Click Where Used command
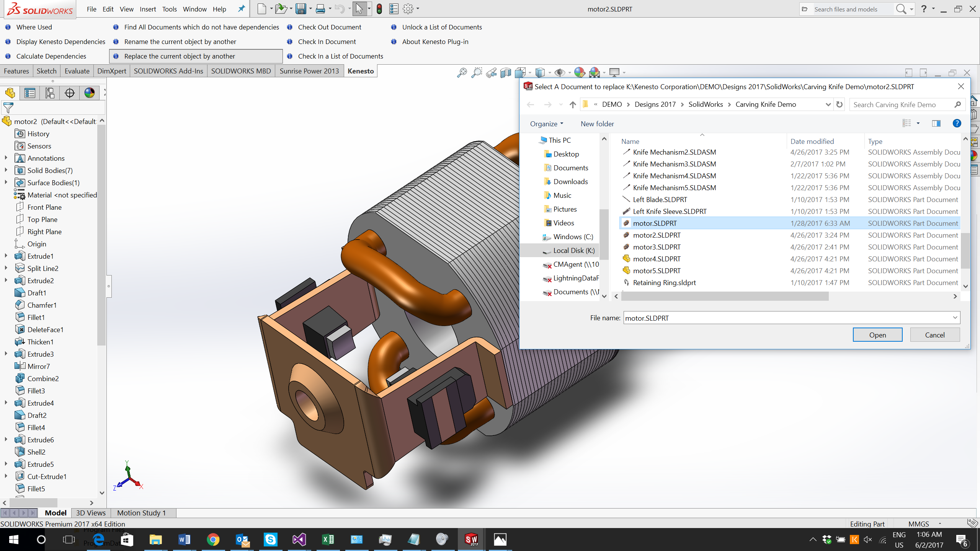 (34, 27)
